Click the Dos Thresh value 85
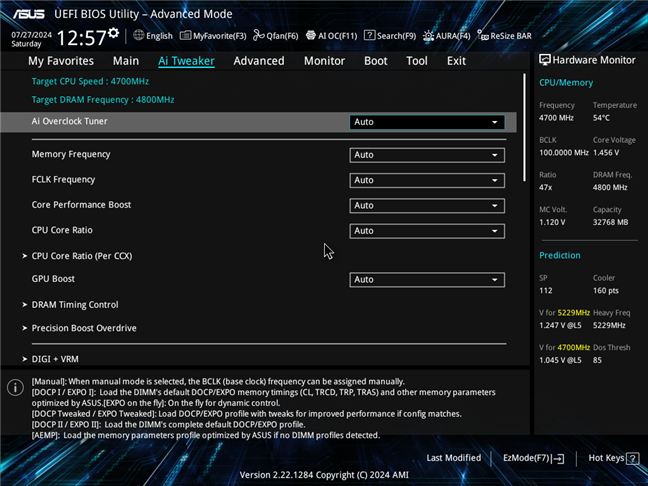Screen dimensions: 648x486 coord(597,360)
